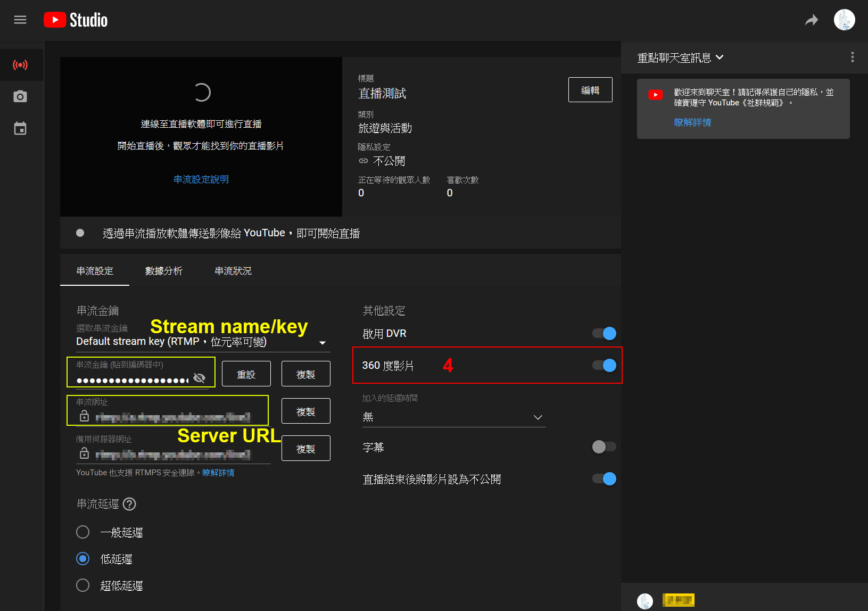This screenshot has height=611, width=868.
Task: Open the hamburger navigation menu
Action: (x=20, y=20)
